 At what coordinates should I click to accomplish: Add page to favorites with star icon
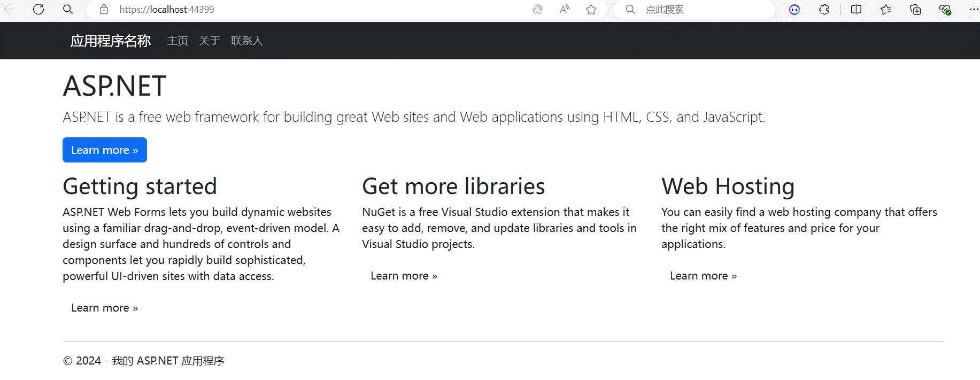tap(591, 10)
